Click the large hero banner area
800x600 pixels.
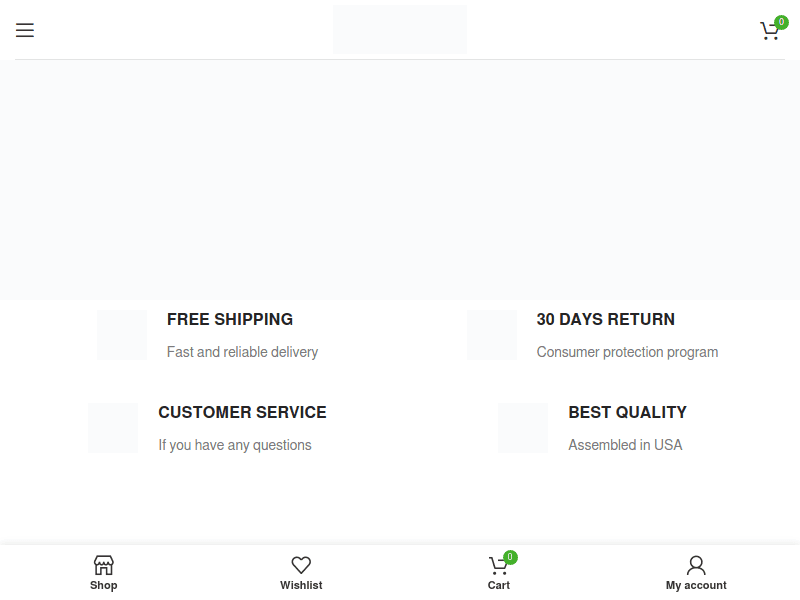pos(400,180)
